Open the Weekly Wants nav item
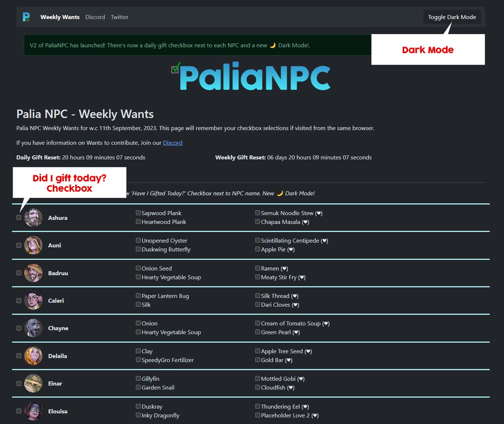Image resolution: width=504 pixels, height=424 pixels. [x=60, y=17]
